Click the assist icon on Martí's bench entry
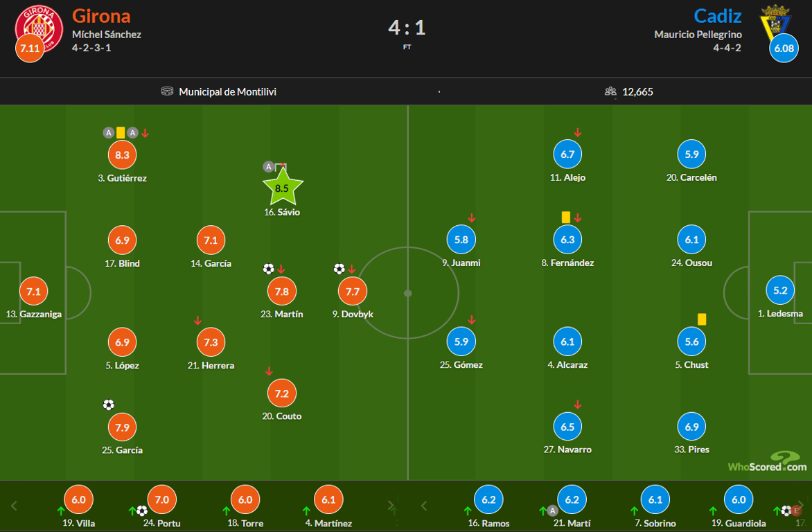 click(552, 511)
